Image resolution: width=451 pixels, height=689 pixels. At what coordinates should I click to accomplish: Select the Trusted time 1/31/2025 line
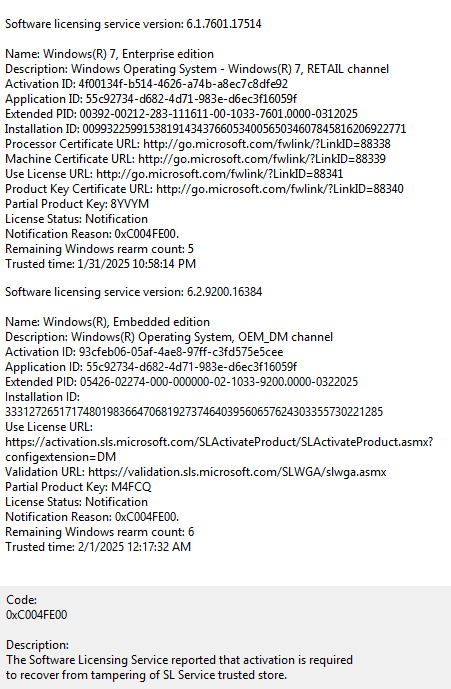[100, 264]
